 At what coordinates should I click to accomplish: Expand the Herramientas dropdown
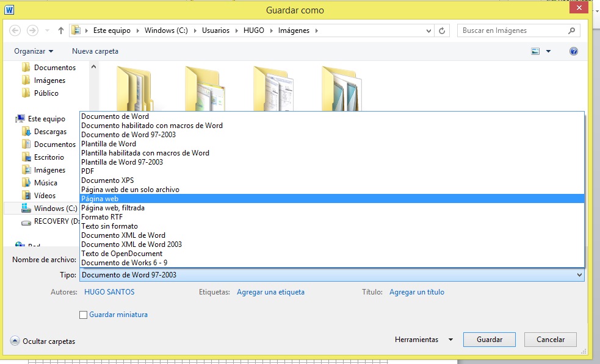click(x=423, y=339)
